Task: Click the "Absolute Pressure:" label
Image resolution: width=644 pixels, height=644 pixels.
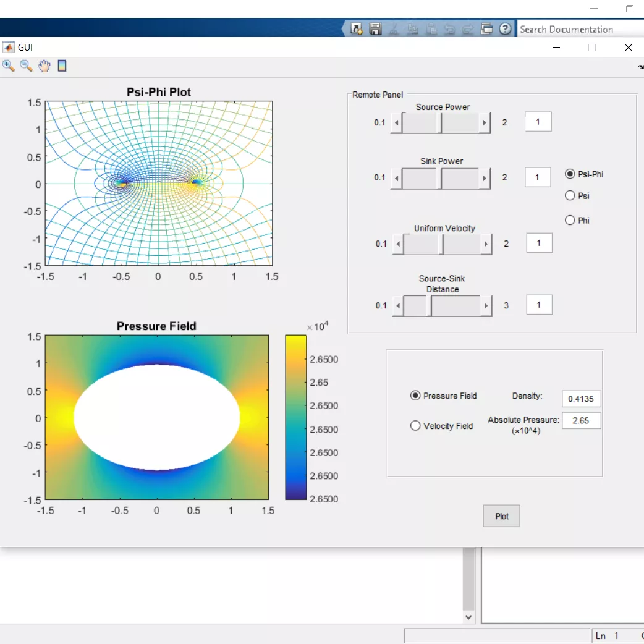Action: [x=523, y=420]
